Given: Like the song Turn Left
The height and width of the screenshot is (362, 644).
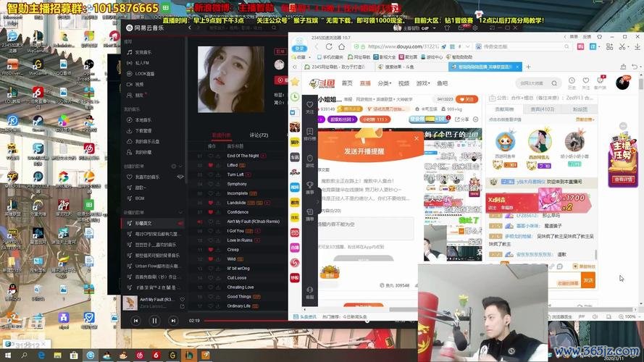Looking at the screenshot, I should pos(211,174).
